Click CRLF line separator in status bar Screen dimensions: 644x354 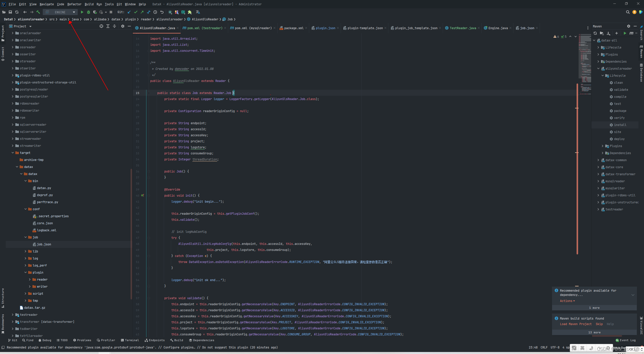pyautogui.click(x=544, y=347)
